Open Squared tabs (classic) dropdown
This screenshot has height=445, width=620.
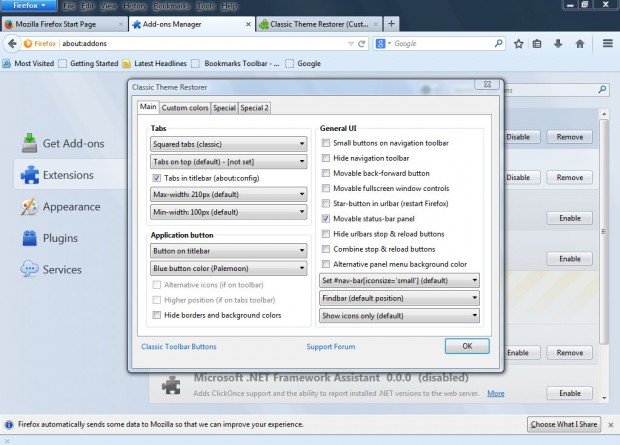tap(229, 144)
